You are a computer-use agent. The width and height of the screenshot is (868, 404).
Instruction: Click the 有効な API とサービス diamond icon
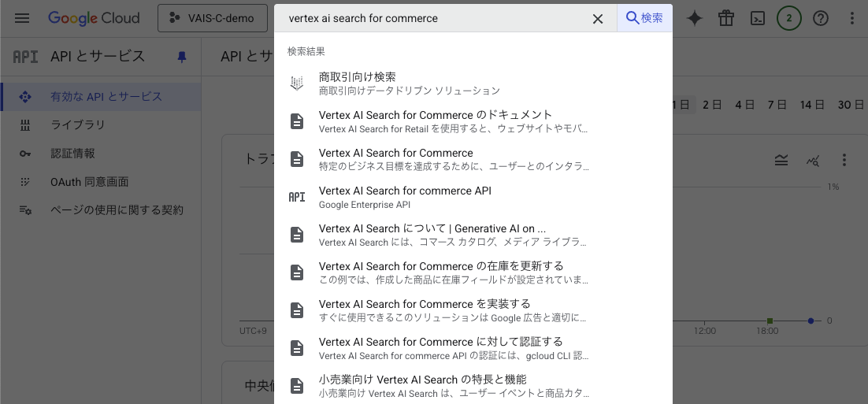tap(25, 97)
